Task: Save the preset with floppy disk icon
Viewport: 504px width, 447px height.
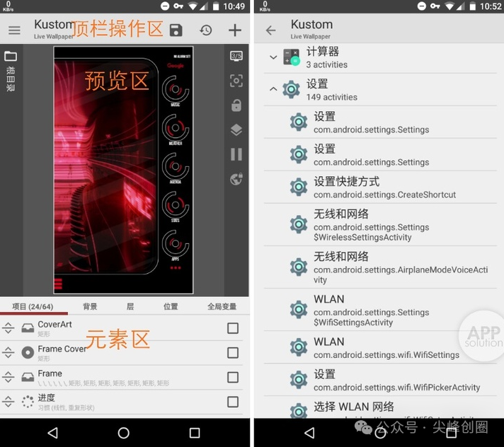Action: point(176,30)
